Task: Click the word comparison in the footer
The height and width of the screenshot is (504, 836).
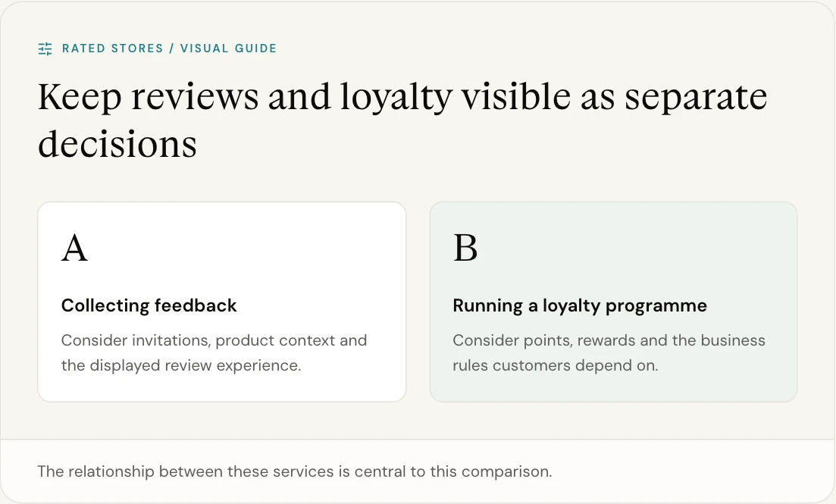Action: [506, 472]
